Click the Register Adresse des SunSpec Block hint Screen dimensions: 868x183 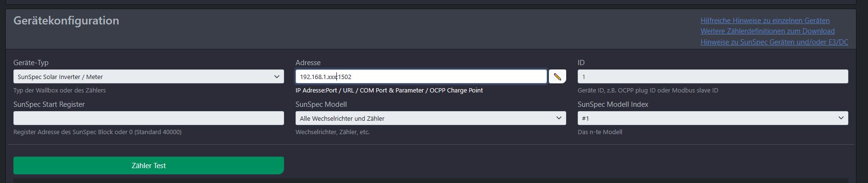click(x=97, y=132)
